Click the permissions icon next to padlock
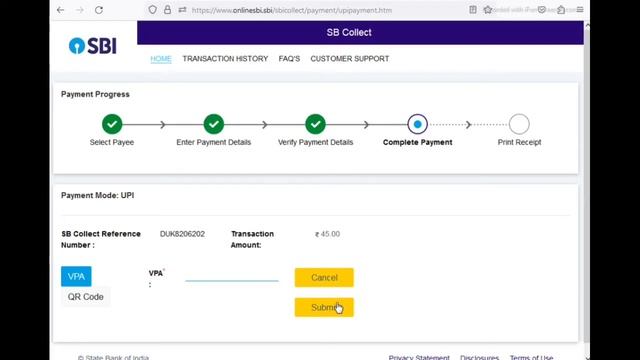The width and height of the screenshot is (640, 360). point(182,10)
